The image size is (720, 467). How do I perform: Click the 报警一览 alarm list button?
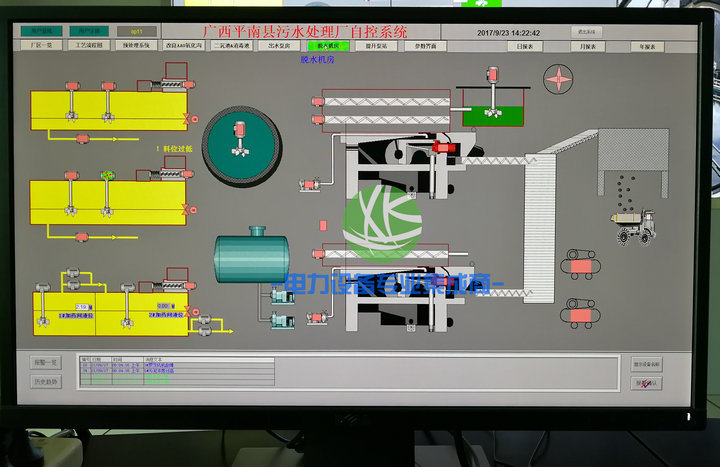pyautogui.click(x=49, y=362)
